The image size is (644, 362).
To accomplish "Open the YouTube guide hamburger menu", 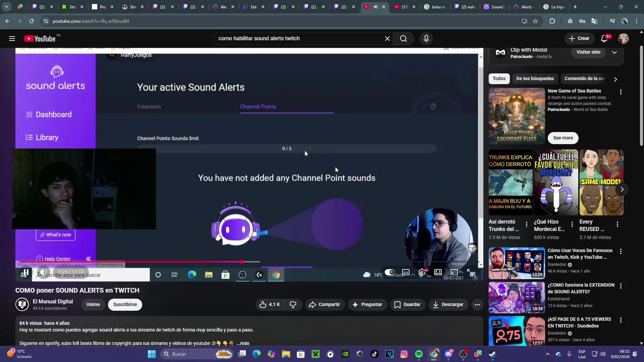I will [x=12, y=38].
